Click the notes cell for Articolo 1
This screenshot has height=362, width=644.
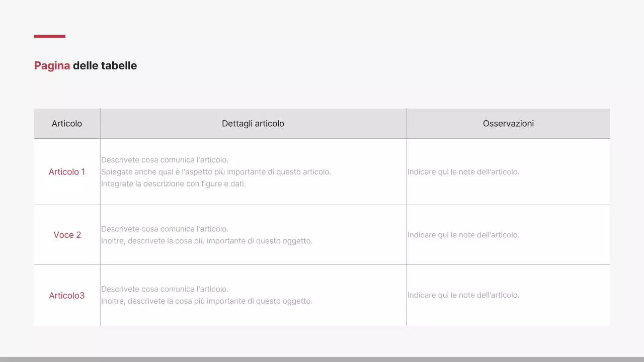point(463,172)
